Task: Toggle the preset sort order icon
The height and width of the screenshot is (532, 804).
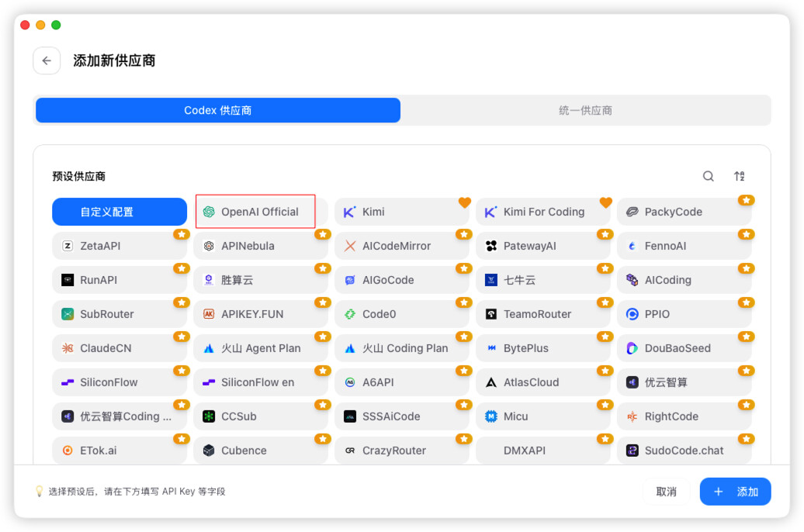Action: pos(739,176)
